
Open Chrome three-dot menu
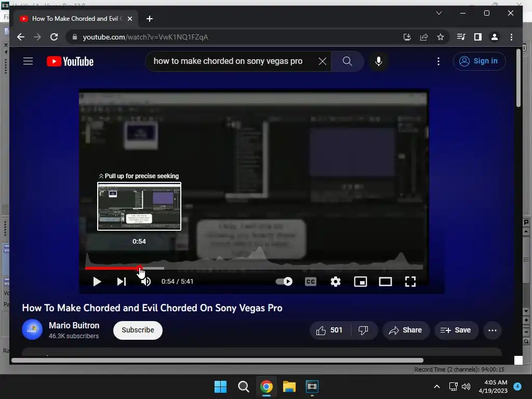(511, 37)
